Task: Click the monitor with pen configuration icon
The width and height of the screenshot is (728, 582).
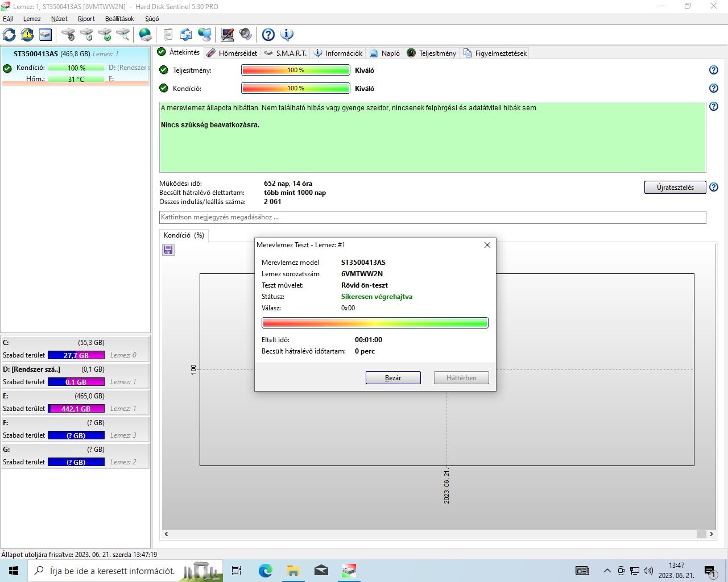Action: coord(227,35)
